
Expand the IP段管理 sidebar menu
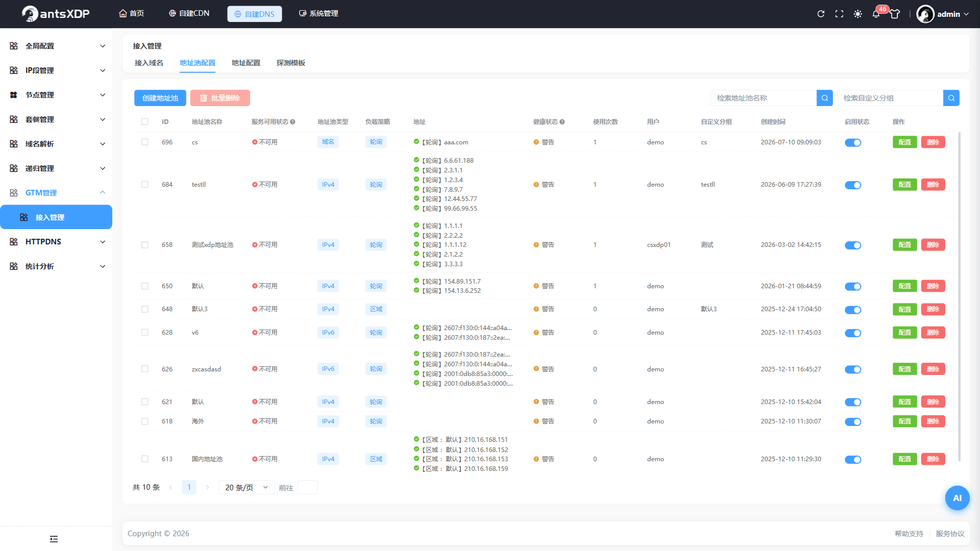point(56,70)
